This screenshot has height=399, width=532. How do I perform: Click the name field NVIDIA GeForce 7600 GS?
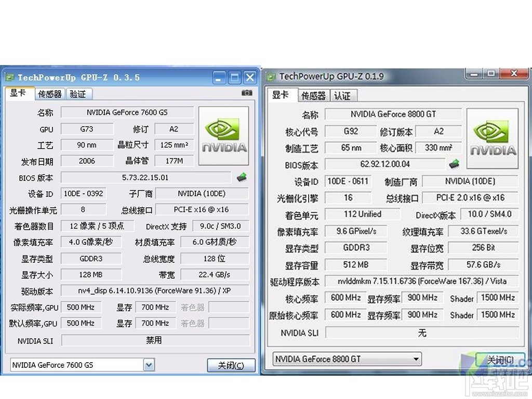(x=127, y=112)
